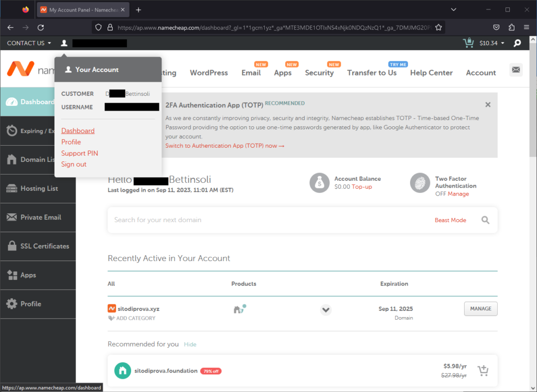Click the sitodiprova.xyz products icon
Viewport: 537px width, 392px height.
point(240,309)
